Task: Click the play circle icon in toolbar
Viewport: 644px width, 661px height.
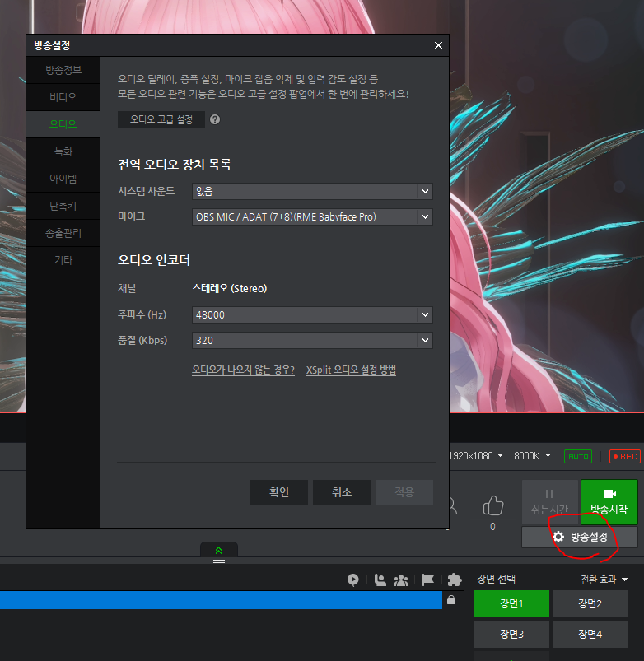Action: click(x=353, y=580)
